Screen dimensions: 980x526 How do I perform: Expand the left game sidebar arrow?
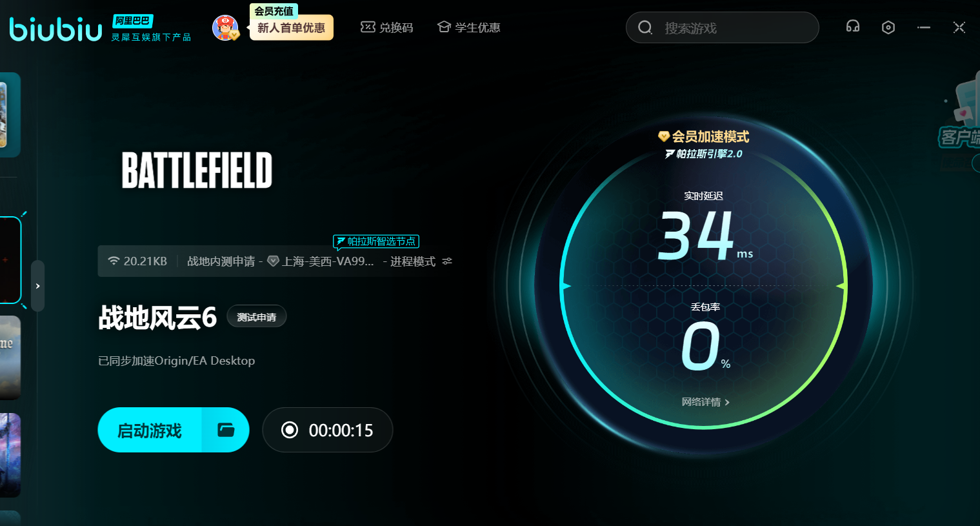pos(38,286)
